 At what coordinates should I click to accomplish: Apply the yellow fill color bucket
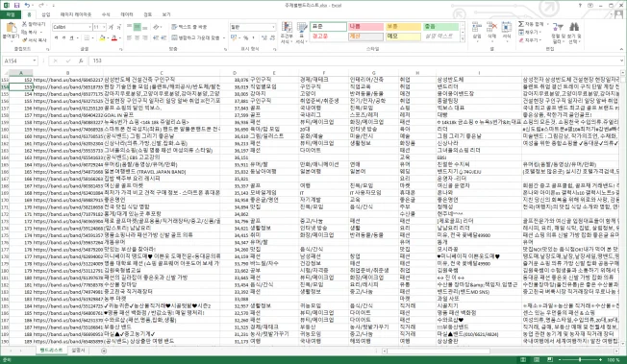[102, 38]
